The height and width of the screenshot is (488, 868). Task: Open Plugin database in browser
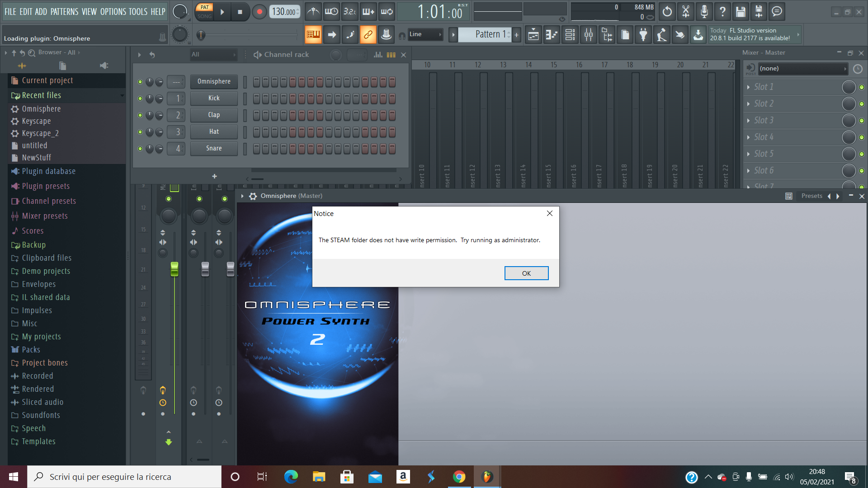49,171
